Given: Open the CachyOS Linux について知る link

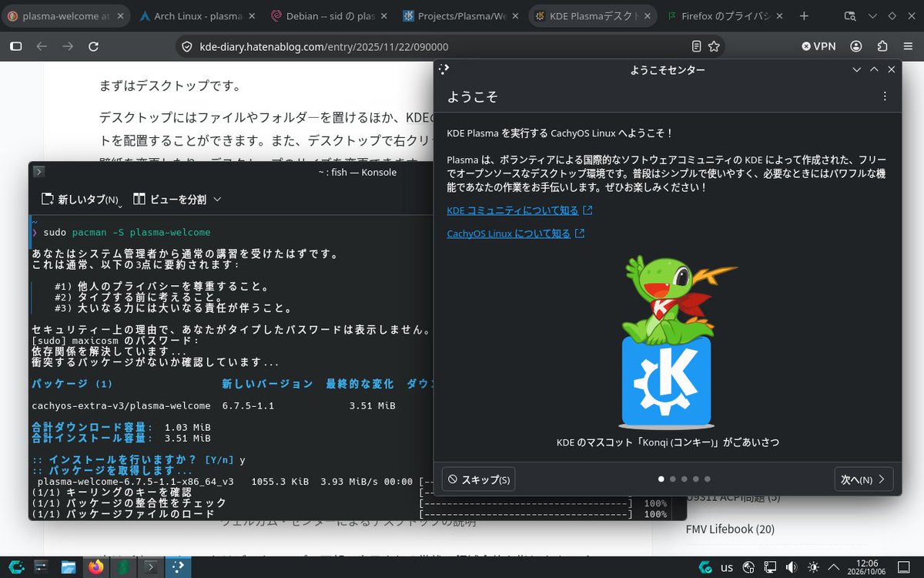Looking at the screenshot, I should pos(515,234).
